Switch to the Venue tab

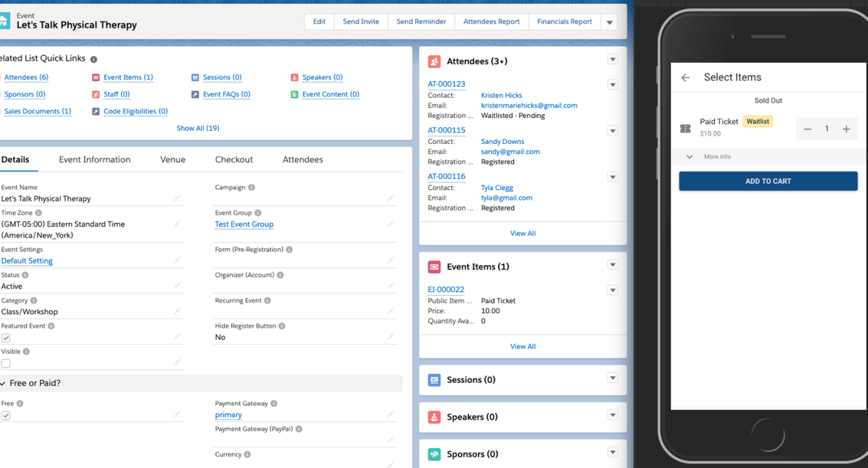click(173, 160)
